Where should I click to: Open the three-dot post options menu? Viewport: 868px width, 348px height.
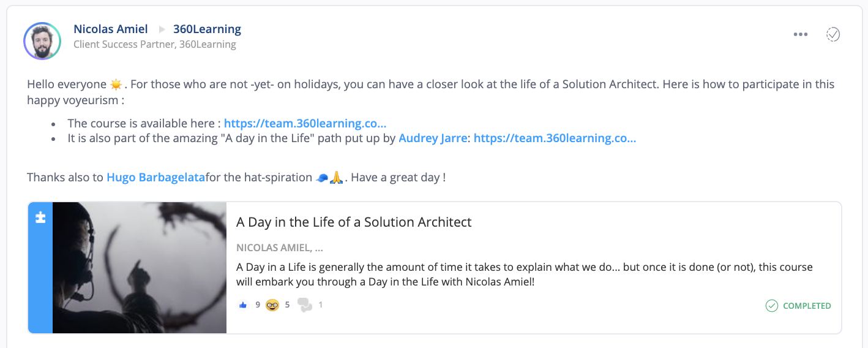[x=801, y=34]
